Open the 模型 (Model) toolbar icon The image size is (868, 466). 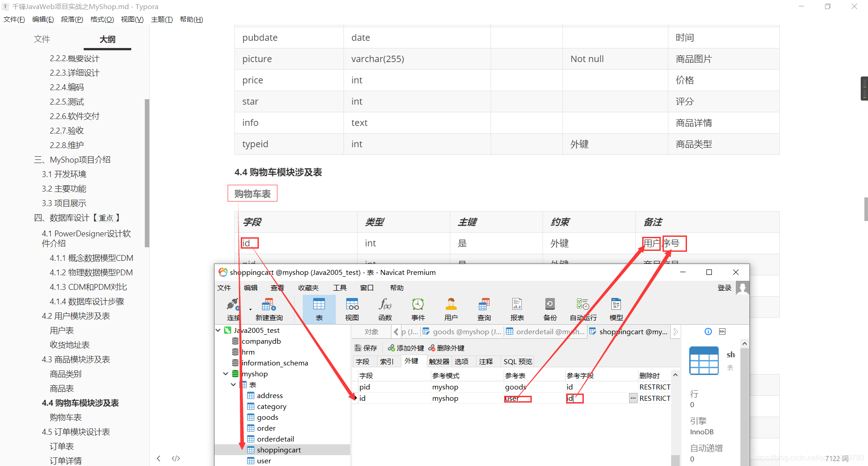616,309
